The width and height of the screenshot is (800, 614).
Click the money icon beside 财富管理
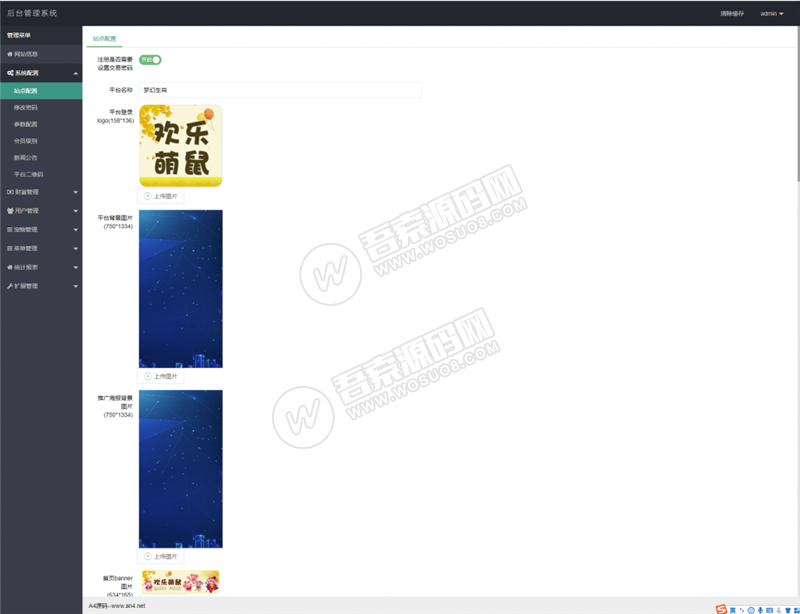point(10,192)
